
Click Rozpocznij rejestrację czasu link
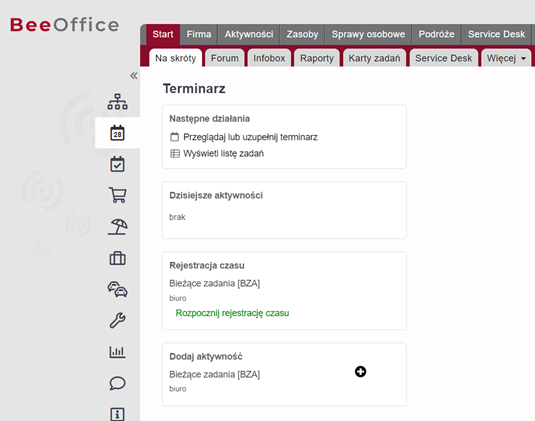coord(232,313)
